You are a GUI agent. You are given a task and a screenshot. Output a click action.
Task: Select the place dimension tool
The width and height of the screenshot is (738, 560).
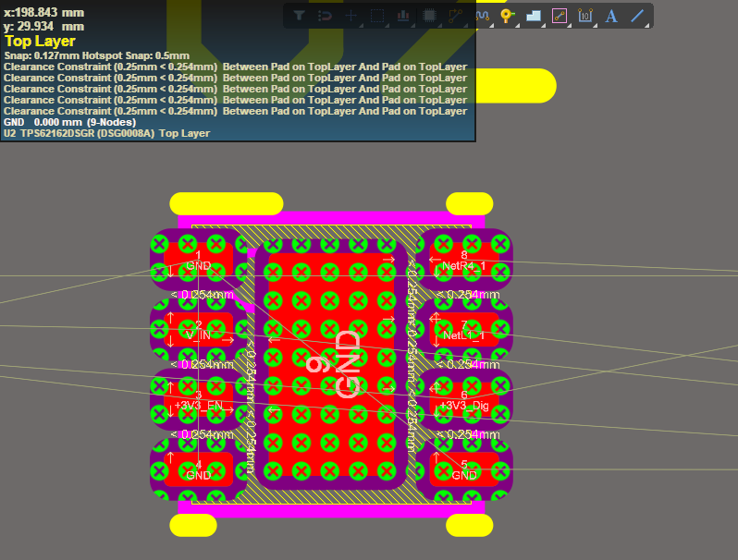point(584,16)
